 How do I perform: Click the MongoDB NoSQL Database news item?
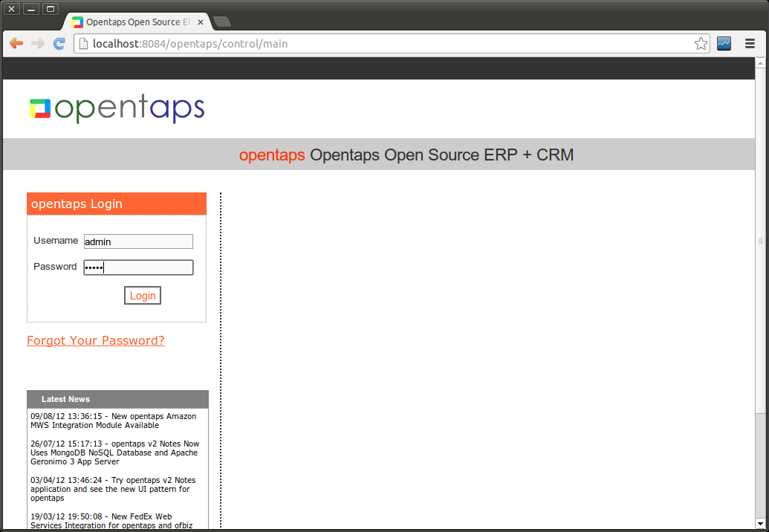point(114,452)
